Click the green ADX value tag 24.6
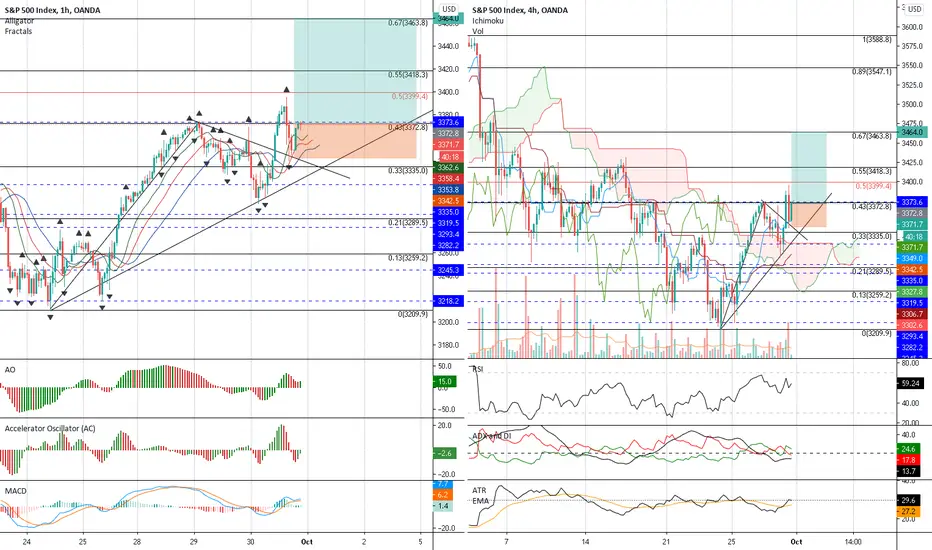Screen dimensions: 932x550 [909, 449]
